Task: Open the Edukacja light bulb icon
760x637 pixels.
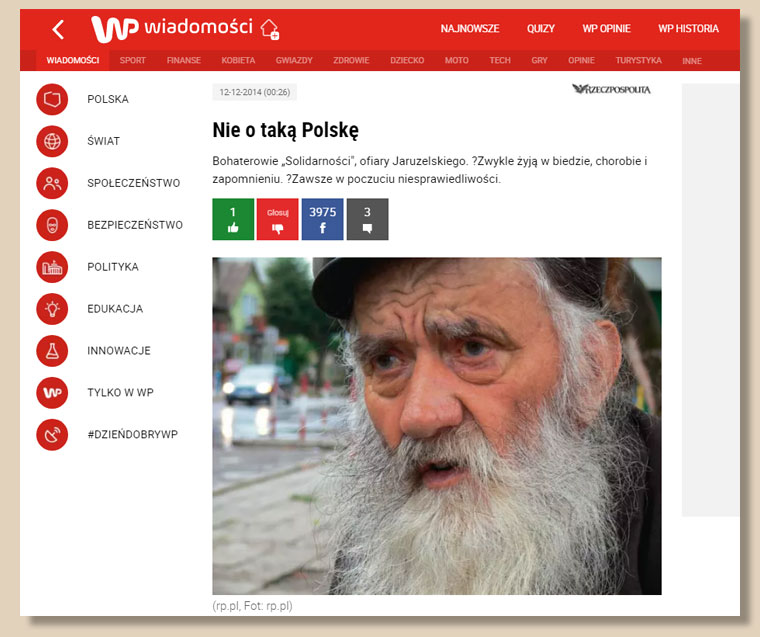Action: pyautogui.click(x=52, y=309)
